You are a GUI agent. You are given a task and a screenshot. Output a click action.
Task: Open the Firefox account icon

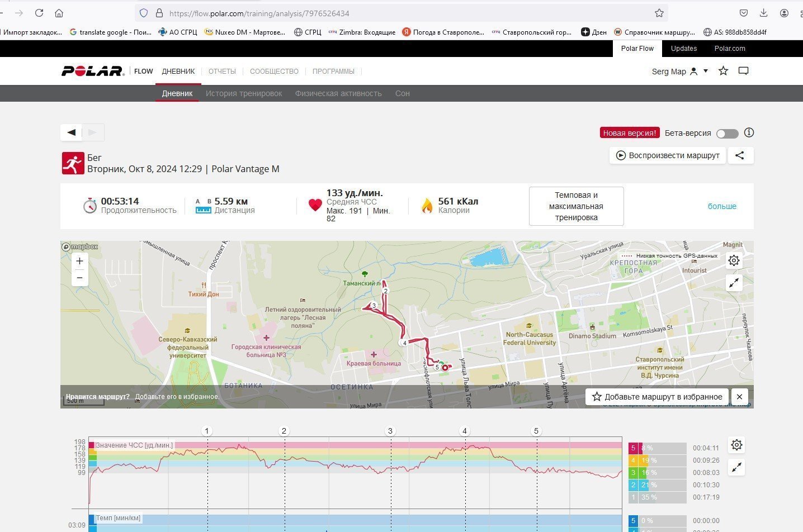click(784, 13)
